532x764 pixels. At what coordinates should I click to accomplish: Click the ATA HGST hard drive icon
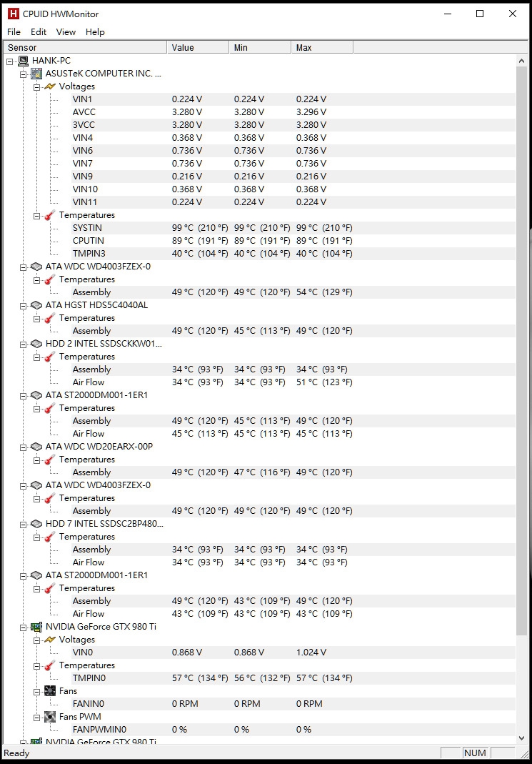(x=36, y=305)
